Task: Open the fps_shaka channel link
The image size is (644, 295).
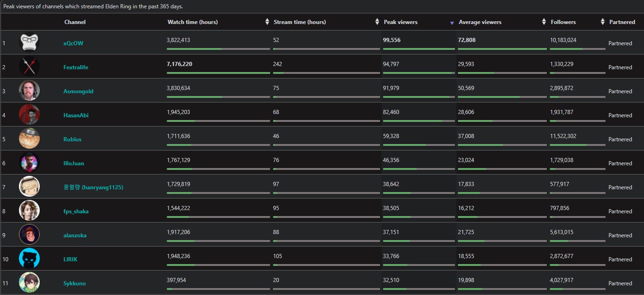Action: [x=76, y=211]
